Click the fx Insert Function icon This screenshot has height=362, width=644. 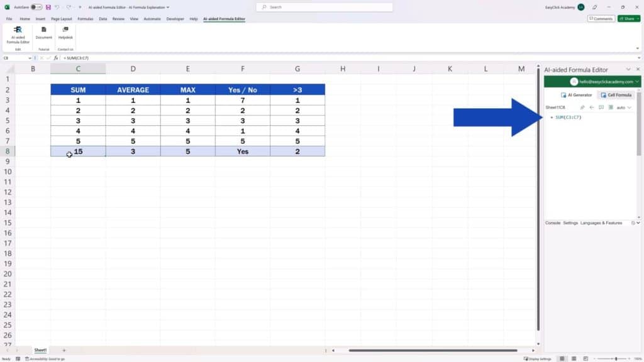(56, 58)
